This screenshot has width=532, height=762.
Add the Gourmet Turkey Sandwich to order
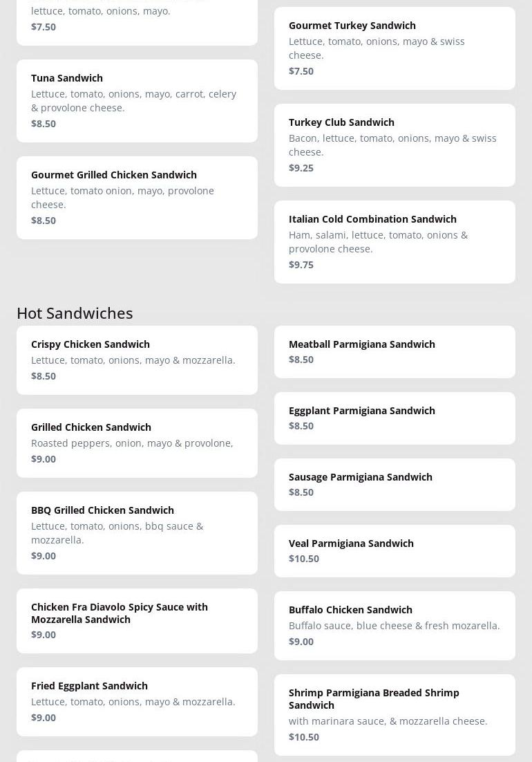tap(395, 48)
